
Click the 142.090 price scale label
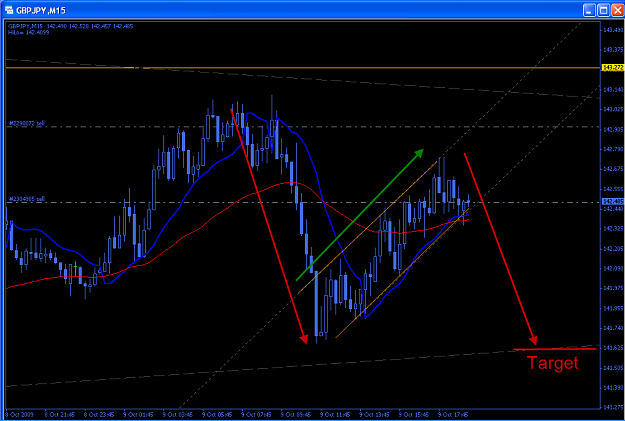613,268
